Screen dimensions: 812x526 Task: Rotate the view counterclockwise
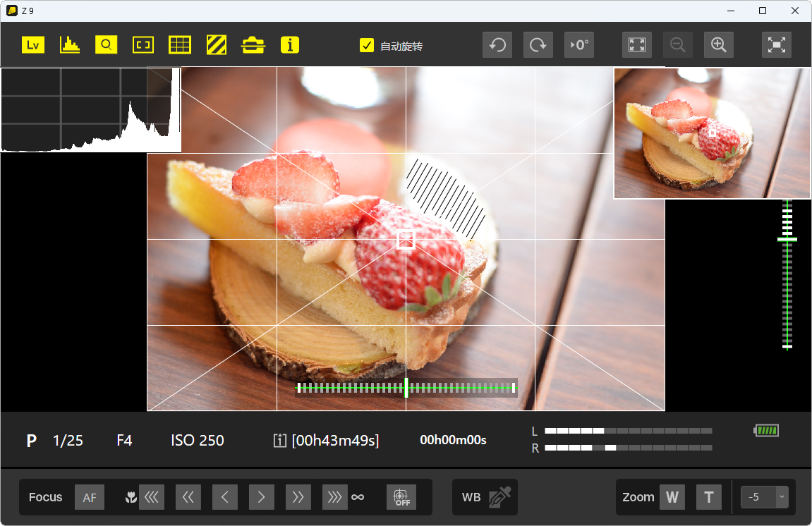click(497, 45)
